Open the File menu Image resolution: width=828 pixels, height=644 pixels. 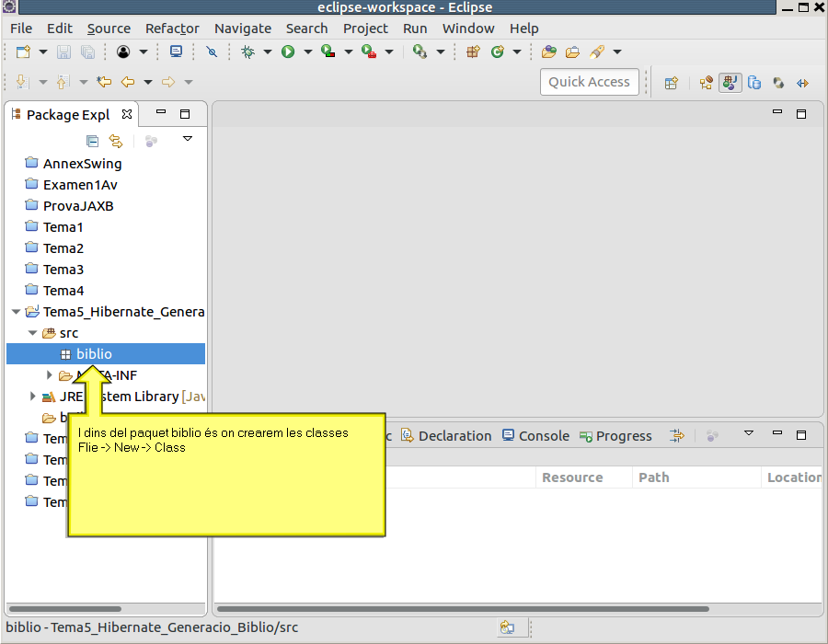click(x=21, y=29)
